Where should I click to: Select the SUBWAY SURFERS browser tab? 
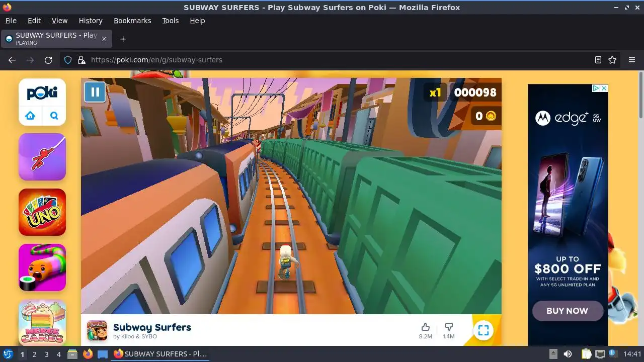(56, 39)
